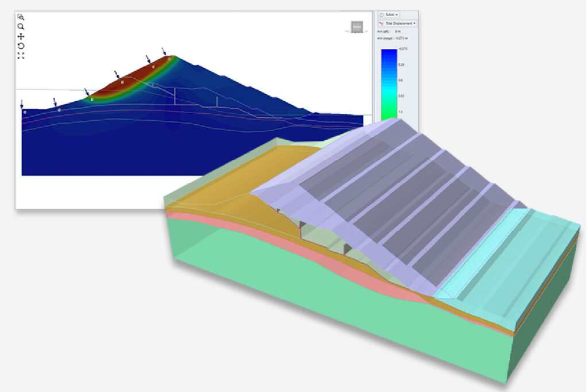Click the icon beside Total Displacement
This screenshot has height=392, width=588.
381,23
